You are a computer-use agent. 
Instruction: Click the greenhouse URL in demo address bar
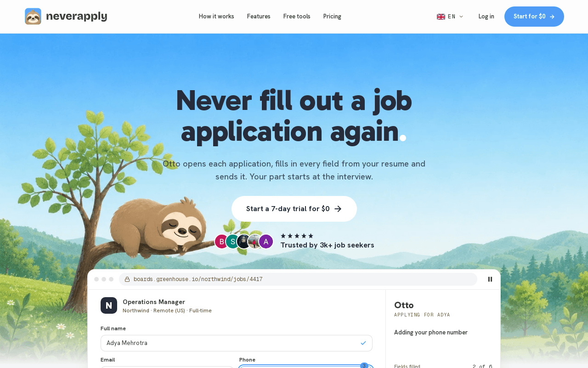198,279
